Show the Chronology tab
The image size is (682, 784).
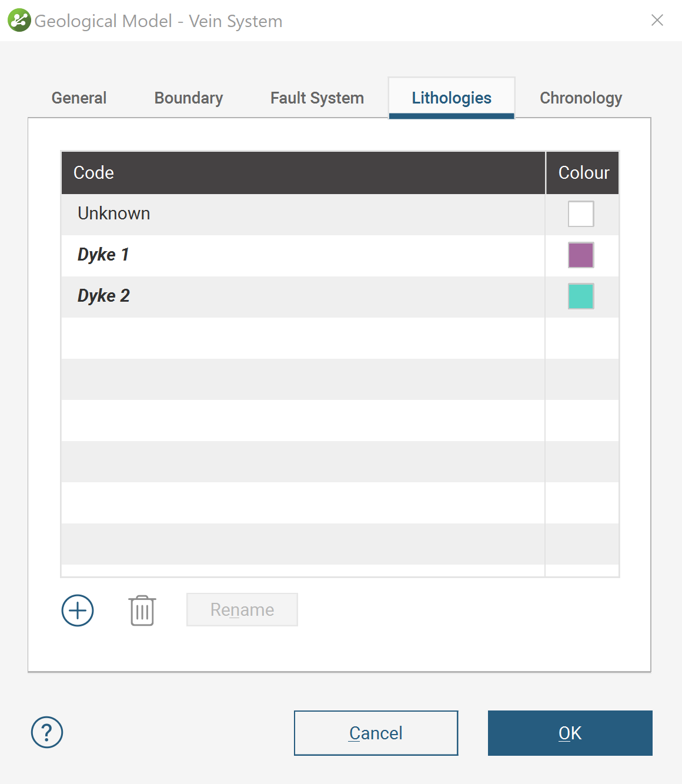click(x=581, y=98)
